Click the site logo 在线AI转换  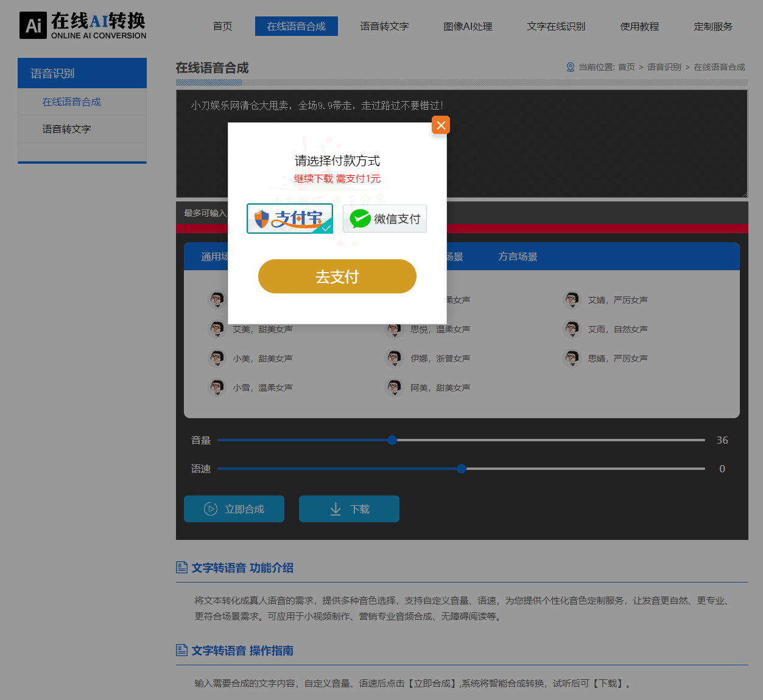[x=83, y=26]
